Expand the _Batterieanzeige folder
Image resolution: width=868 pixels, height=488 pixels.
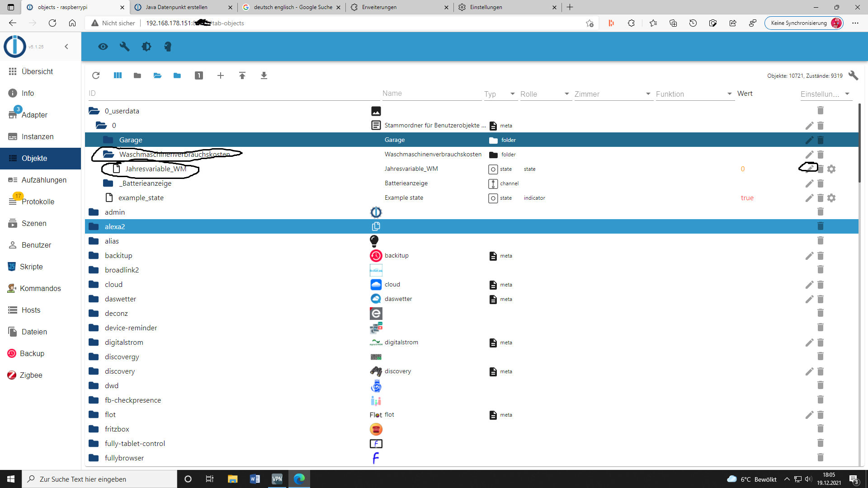tap(108, 183)
